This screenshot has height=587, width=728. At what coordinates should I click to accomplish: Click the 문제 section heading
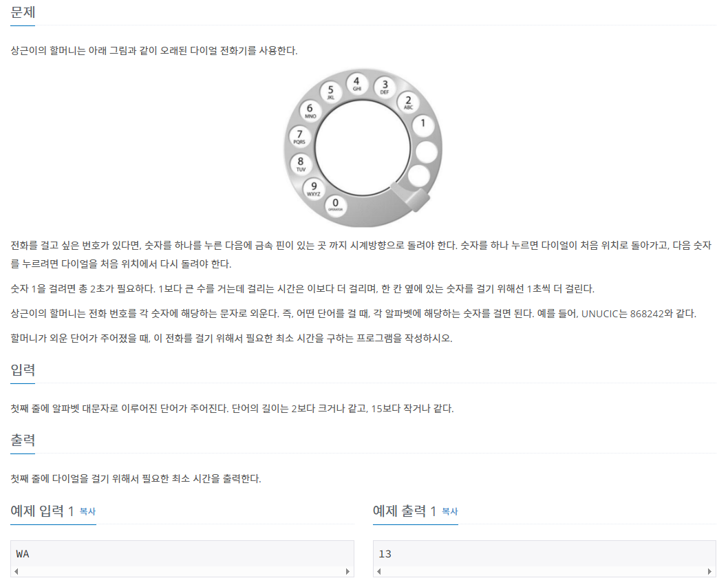(x=23, y=12)
